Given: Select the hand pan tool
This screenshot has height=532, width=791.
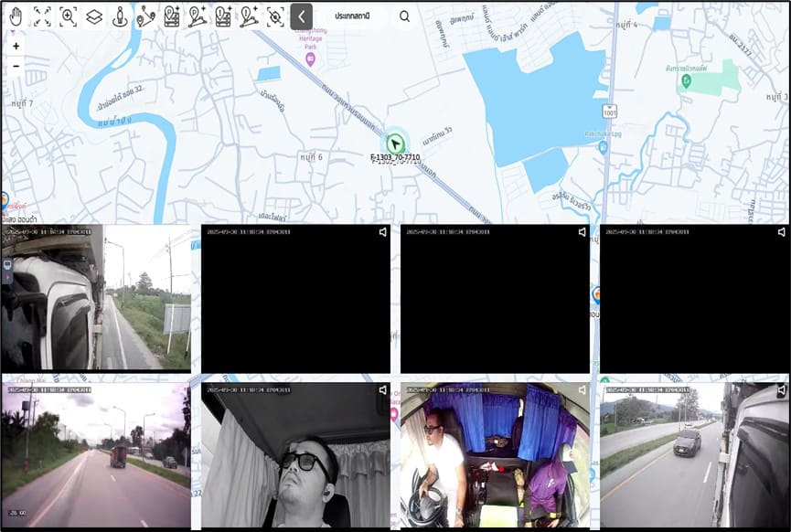Looking at the screenshot, I should (16, 16).
